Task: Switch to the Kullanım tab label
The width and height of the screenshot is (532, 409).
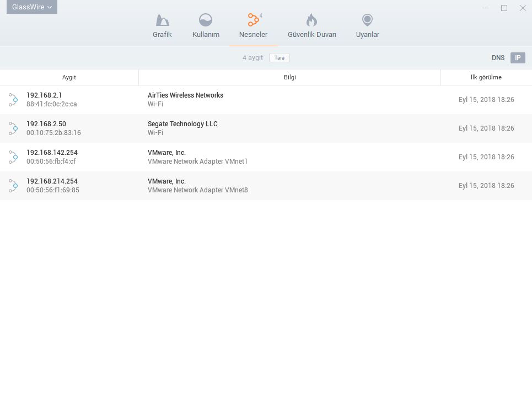Action: point(206,35)
